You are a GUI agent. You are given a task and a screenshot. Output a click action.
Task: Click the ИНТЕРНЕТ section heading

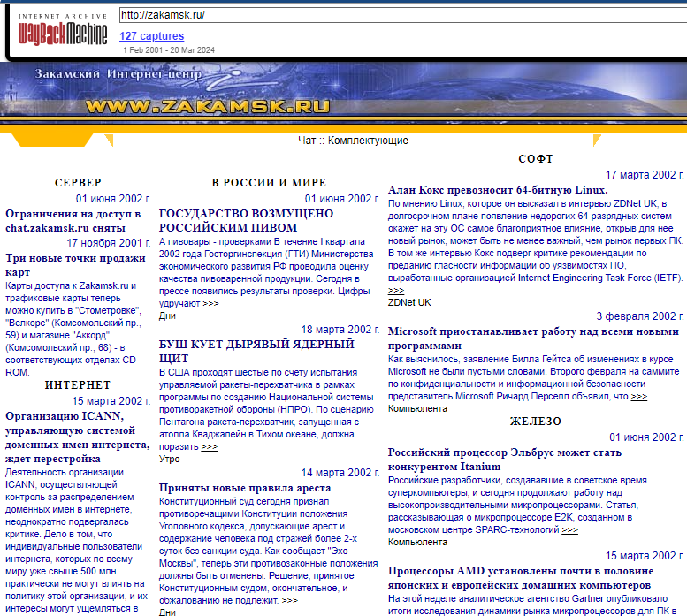coord(78,384)
